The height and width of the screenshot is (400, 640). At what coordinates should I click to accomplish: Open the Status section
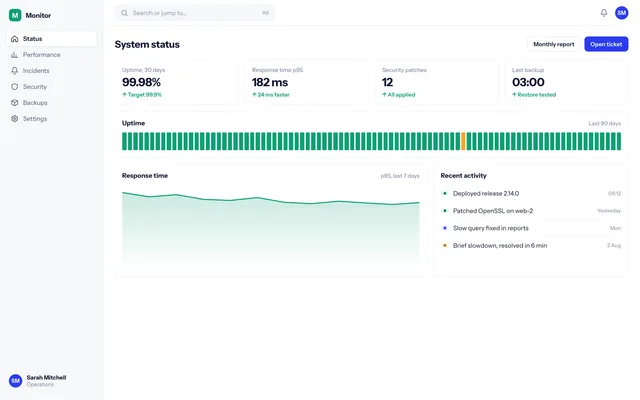(51, 39)
